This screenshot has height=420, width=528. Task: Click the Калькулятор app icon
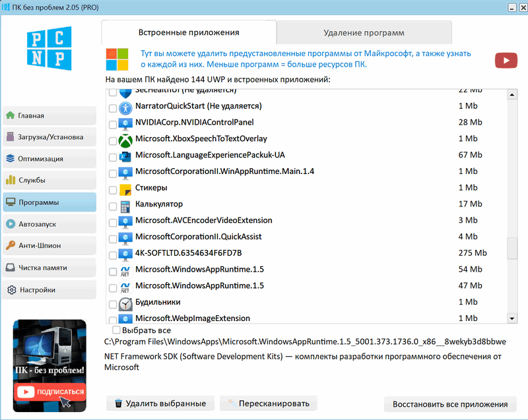tap(125, 205)
